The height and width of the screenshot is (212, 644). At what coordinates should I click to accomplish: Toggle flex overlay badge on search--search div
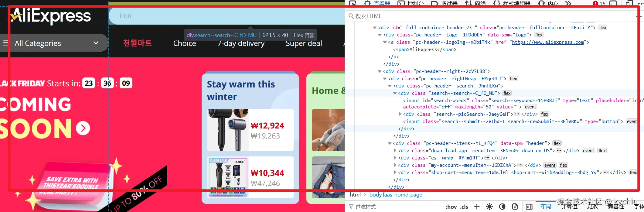tap(507, 93)
